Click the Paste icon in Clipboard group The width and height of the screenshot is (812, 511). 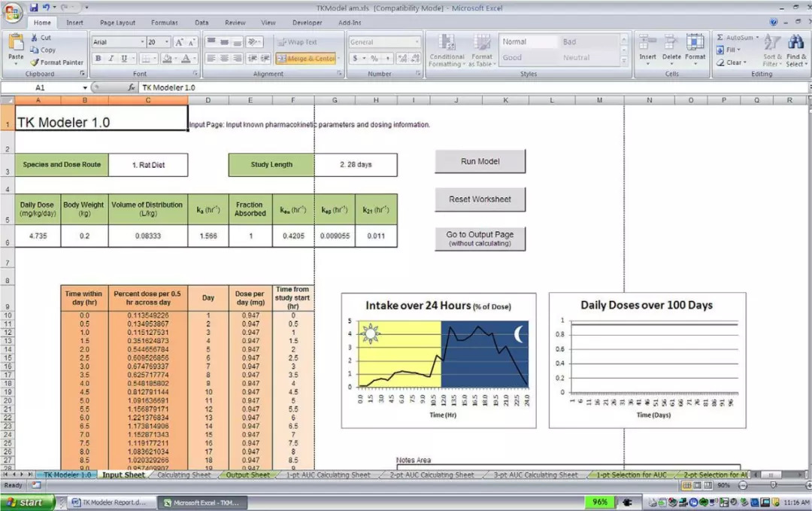15,47
